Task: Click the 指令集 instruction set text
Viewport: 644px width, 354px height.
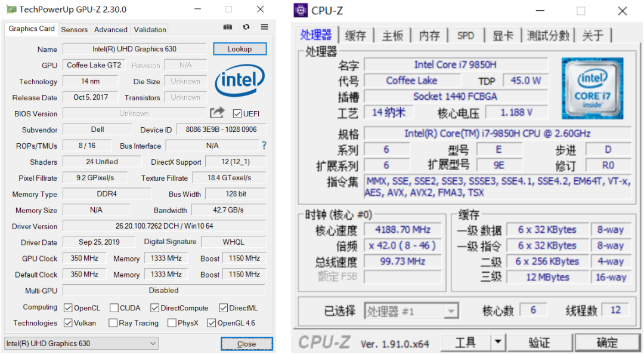Action: point(497,187)
